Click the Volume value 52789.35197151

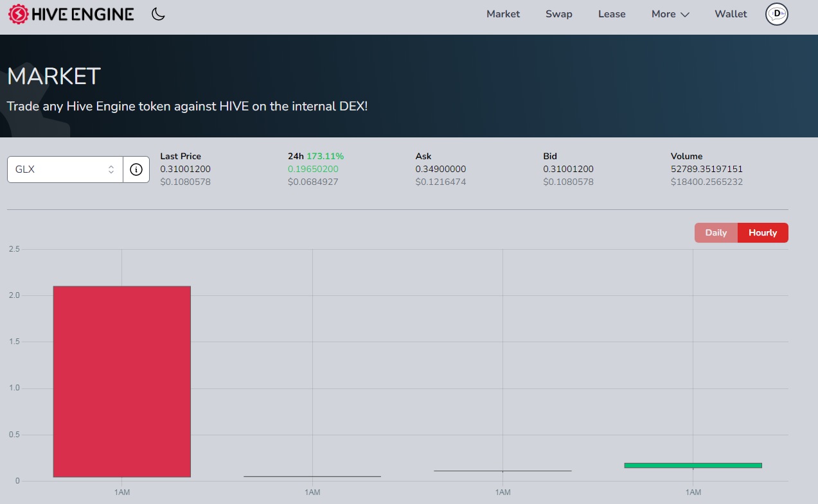point(707,169)
